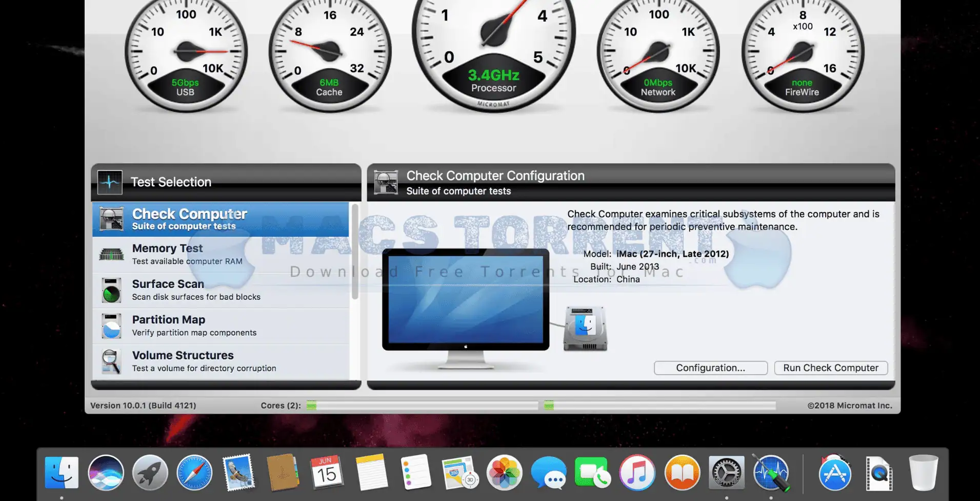Image resolution: width=980 pixels, height=501 pixels.
Task: Launch Siri from the Dock
Action: tap(106, 472)
